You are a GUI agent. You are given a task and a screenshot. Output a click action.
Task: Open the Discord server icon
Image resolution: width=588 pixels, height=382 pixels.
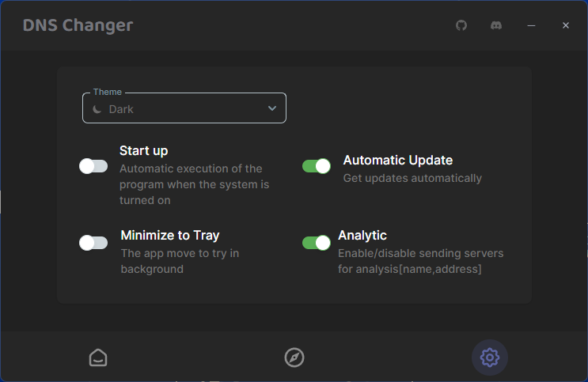pyautogui.click(x=496, y=25)
